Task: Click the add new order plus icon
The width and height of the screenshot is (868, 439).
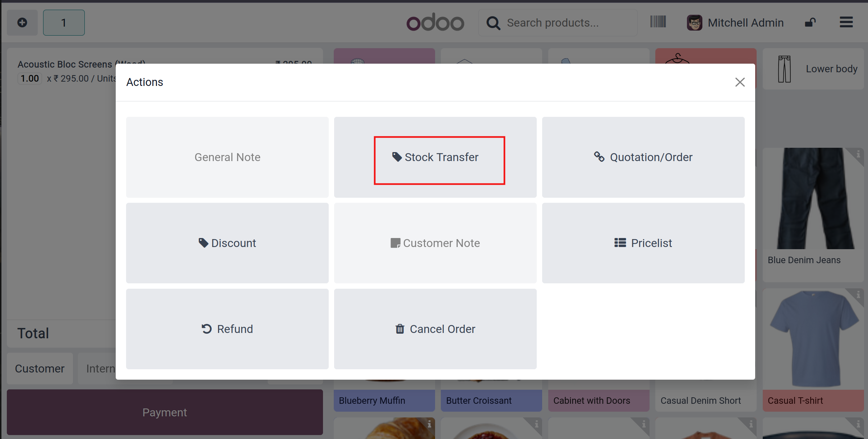Action: [x=22, y=23]
